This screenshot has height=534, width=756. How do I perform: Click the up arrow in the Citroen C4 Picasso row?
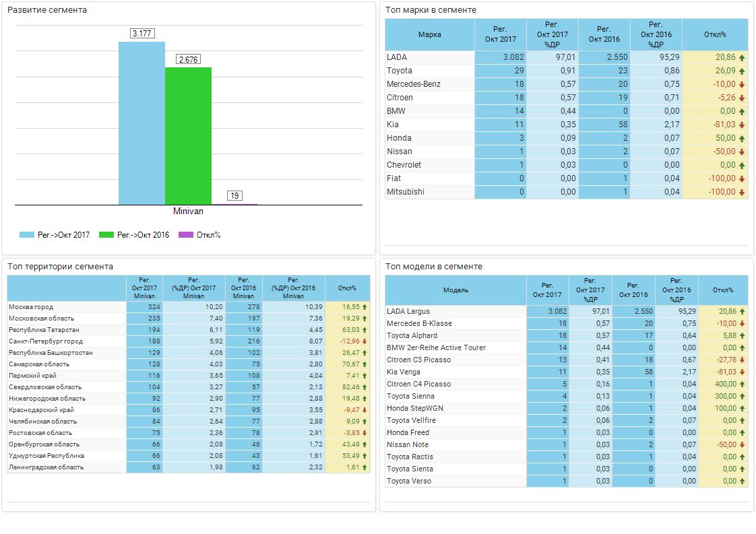[x=742, y=385]
